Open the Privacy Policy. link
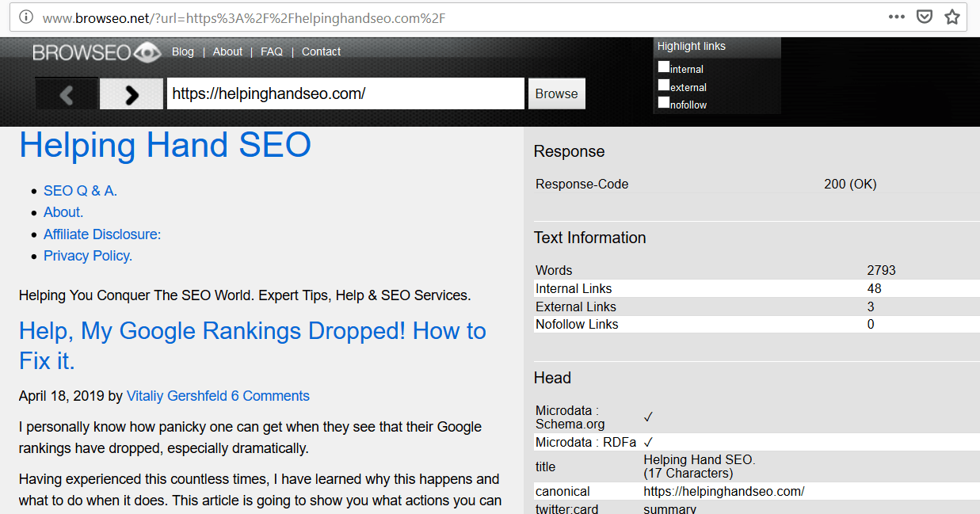The width and height of the screenshot is (980, 514). [88, 256]
